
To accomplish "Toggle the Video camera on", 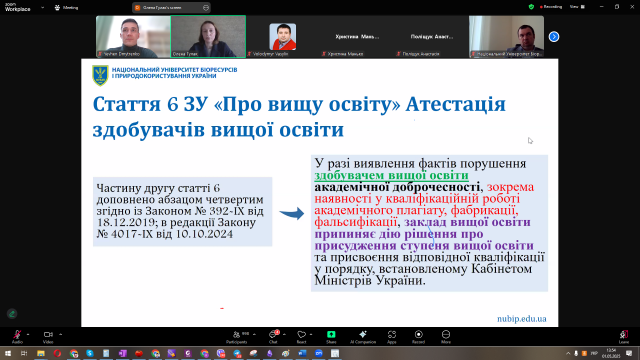I will pyautogui.click(x=48, y=335).
